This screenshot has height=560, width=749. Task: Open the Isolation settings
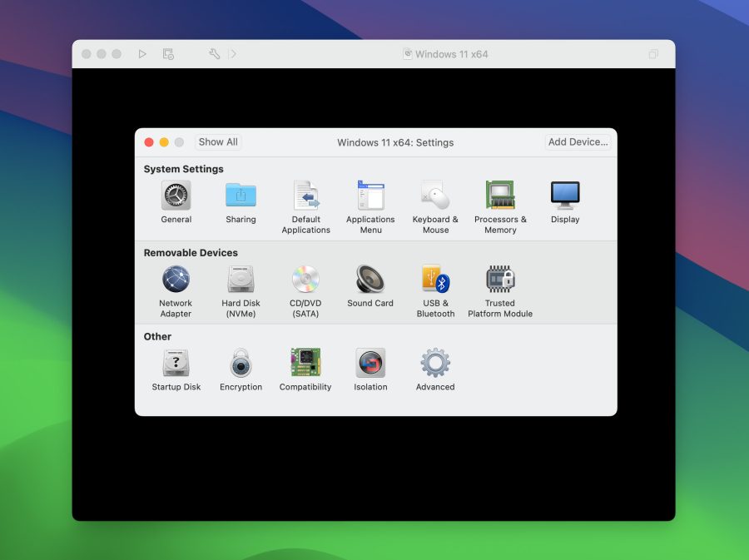370,364
